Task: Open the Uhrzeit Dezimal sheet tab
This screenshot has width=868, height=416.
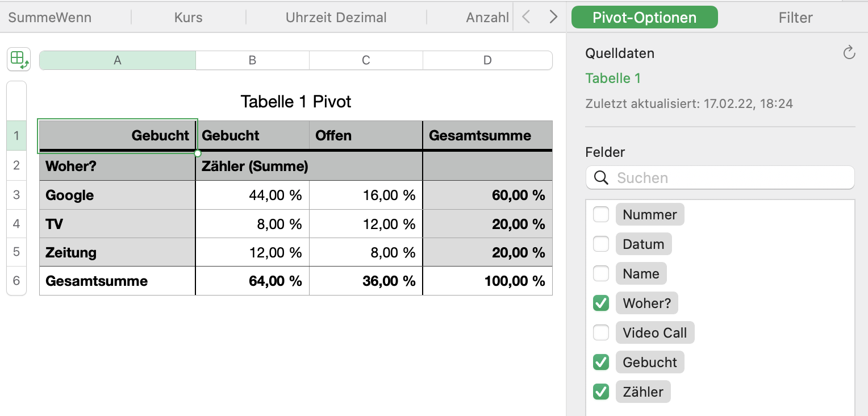Action: (x=336, y=18)
